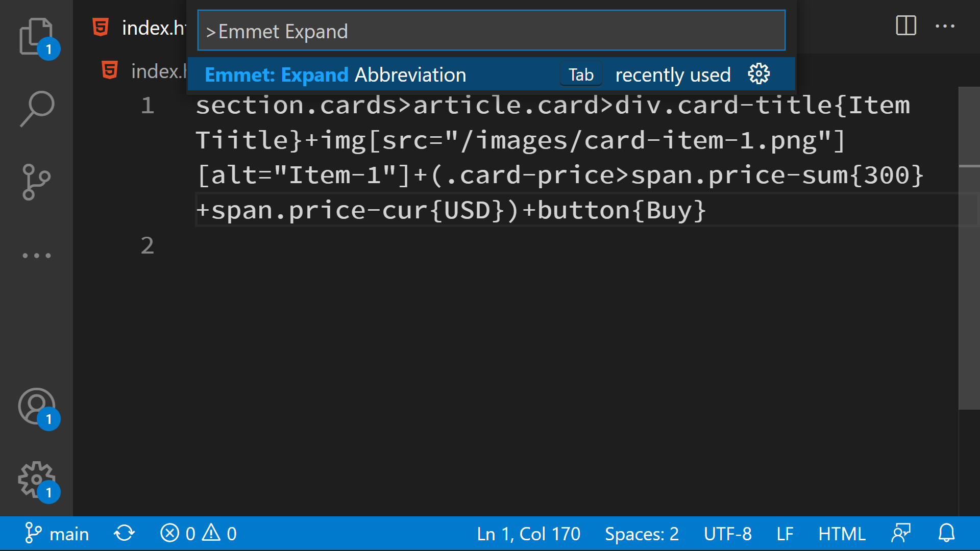
Task: Open errors and warnings panel indicator
Action: [199, 534]
